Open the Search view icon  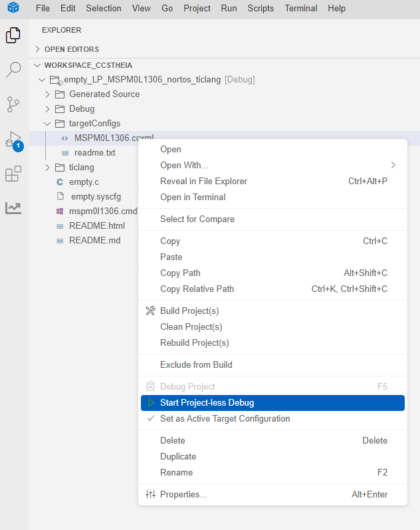(x=13, y=69)
